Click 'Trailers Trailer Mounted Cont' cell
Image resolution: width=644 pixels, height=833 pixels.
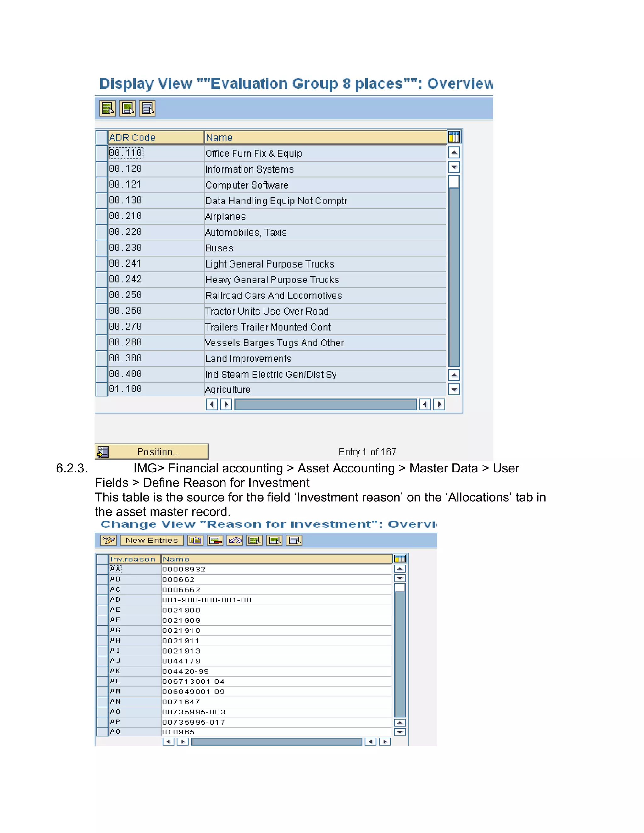[x=325, y=327]
